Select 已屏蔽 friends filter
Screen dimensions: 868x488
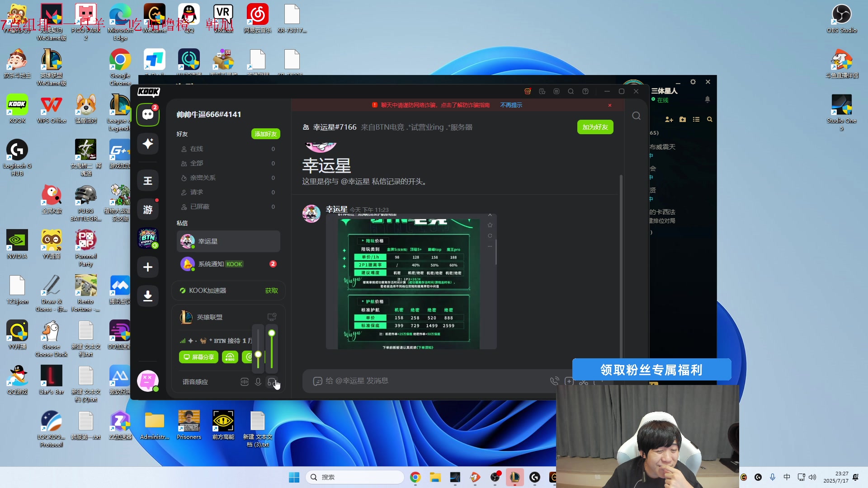(x=228, y=206)
